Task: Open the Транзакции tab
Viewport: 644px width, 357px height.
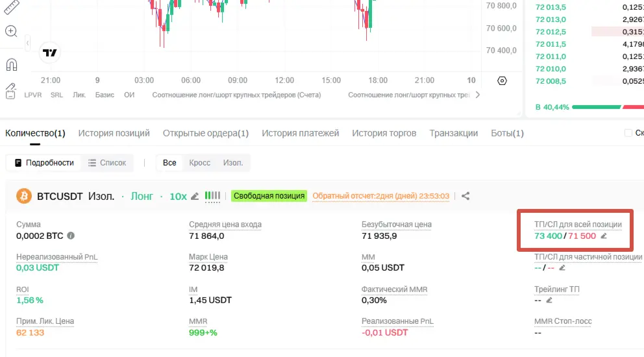Action: click(453, 133)
